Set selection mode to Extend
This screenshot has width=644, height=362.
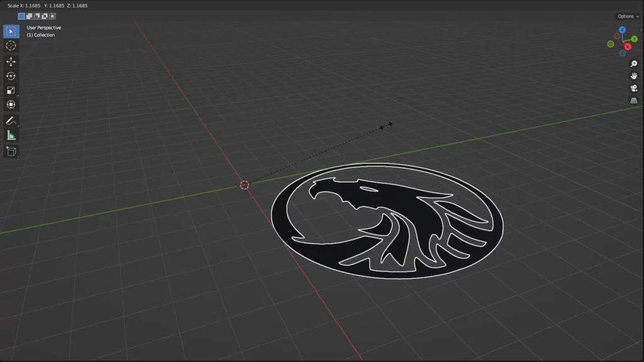click(29, 16)
